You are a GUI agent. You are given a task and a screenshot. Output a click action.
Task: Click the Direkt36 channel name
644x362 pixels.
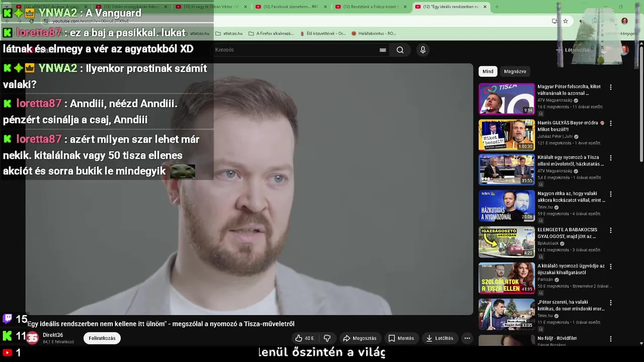click(53, 335)
